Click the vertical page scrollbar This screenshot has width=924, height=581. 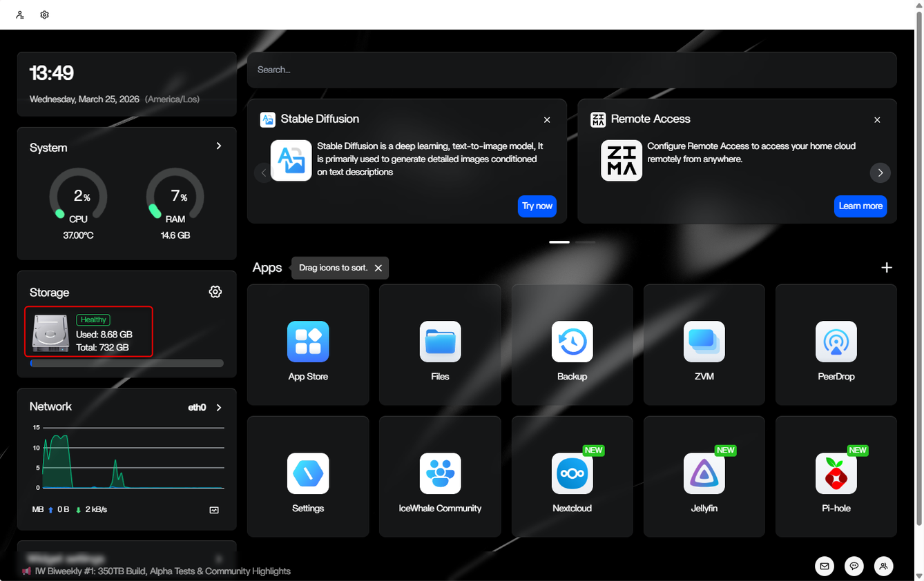pyautogui.click(x=919, y=269)
